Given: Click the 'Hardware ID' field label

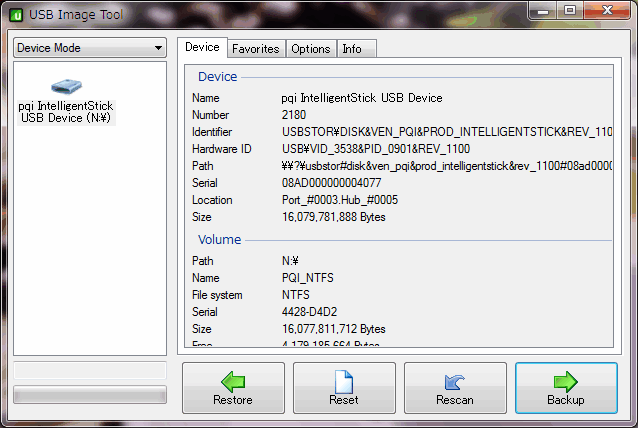Looking at the screenshot, I should [x=222, y=149].
